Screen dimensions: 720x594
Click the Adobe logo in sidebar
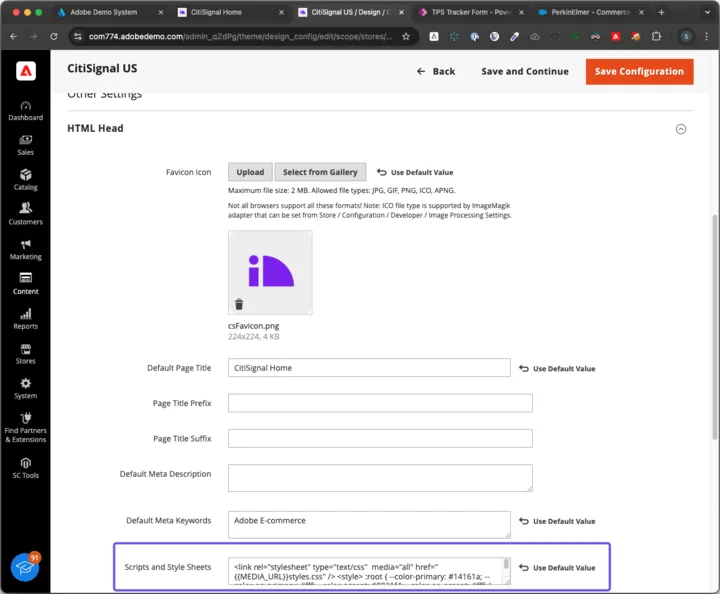[26, 71]
